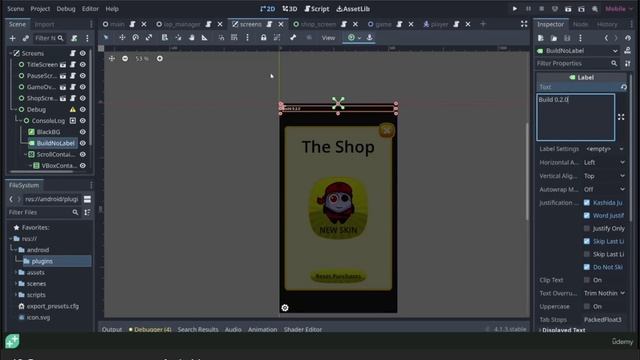Click the warning icon on Debug node
This screenshot has width=640, height=360.
[x=73, y=109]
